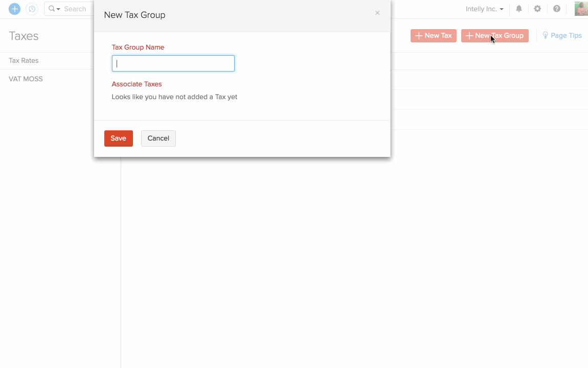
Task: Click the New Tax Group button
Action: (x=494, y=35)
